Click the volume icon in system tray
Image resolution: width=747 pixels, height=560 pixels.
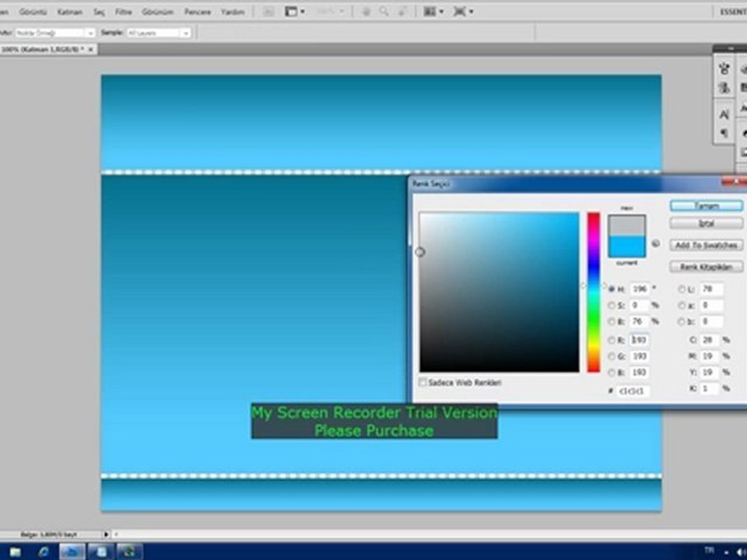pos(742,551)
